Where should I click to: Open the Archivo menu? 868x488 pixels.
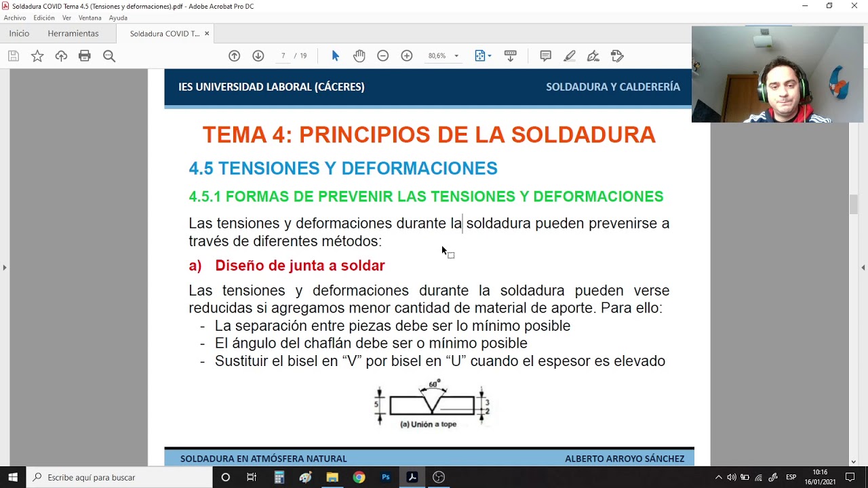(15, 18)
